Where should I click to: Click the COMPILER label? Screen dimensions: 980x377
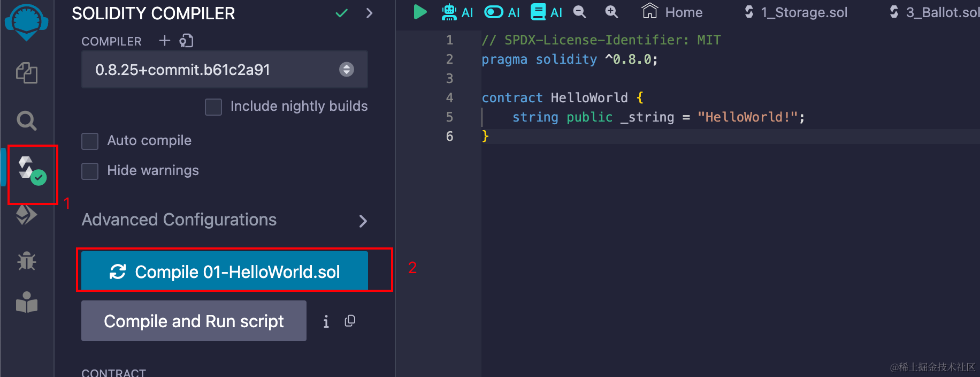[x=111, y=41]
